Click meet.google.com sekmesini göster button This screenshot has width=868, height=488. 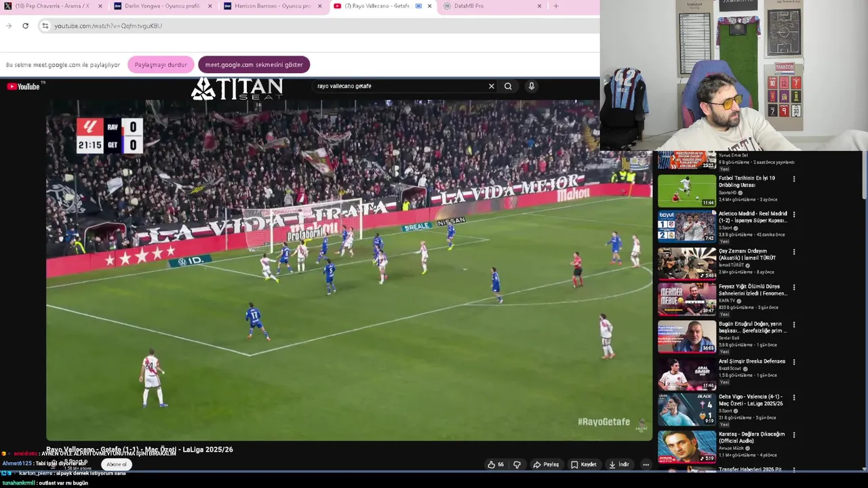click(254, 64)
